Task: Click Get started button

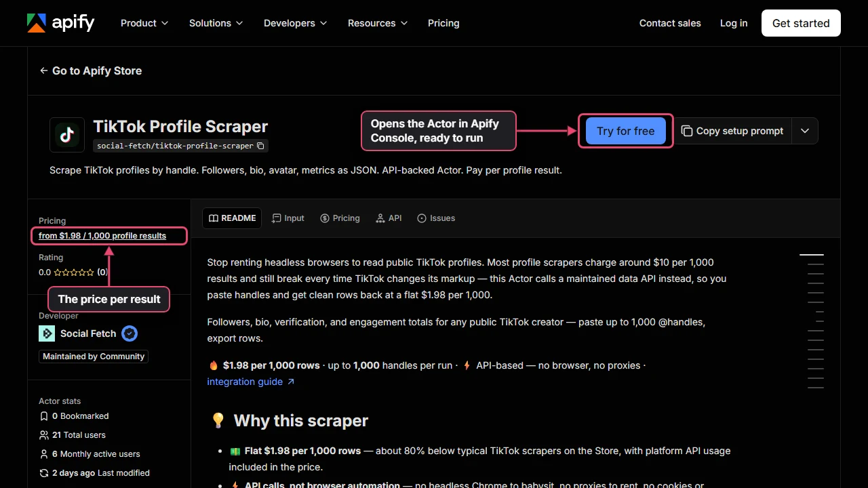Action: pyautogui.click(x=801, y=23)
